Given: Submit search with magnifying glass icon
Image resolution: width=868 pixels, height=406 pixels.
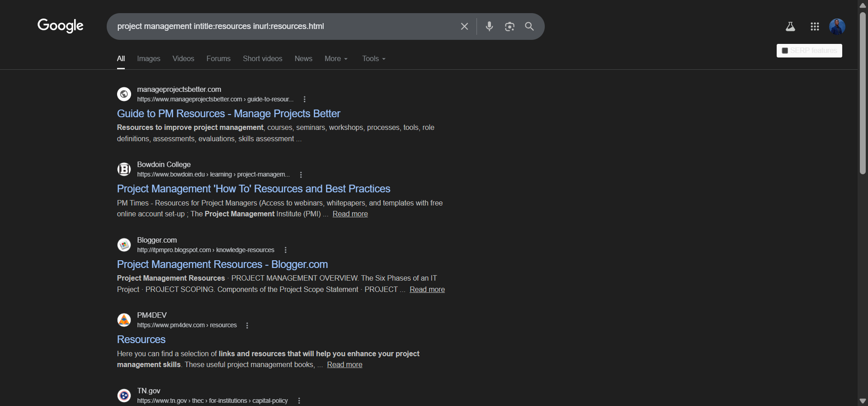Looking at the screenshot, I should [529, 26].
